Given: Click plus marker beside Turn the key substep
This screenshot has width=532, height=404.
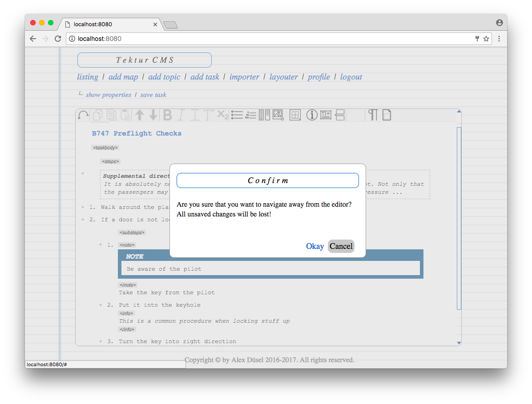Looking at the screenshot, I should [x=101, y=341].
